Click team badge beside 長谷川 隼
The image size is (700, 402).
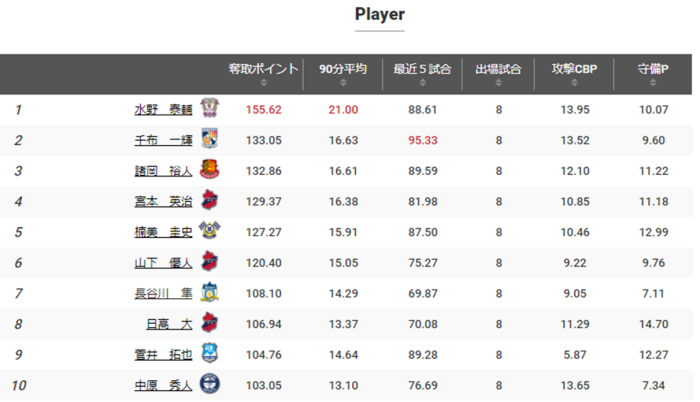(x=210, y=293)
